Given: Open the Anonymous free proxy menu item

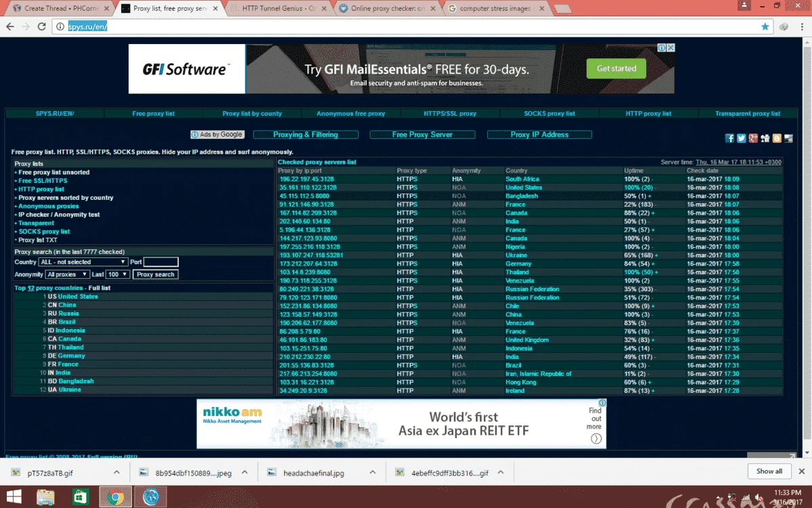Looking at the screenshot, I should point(351,114).
